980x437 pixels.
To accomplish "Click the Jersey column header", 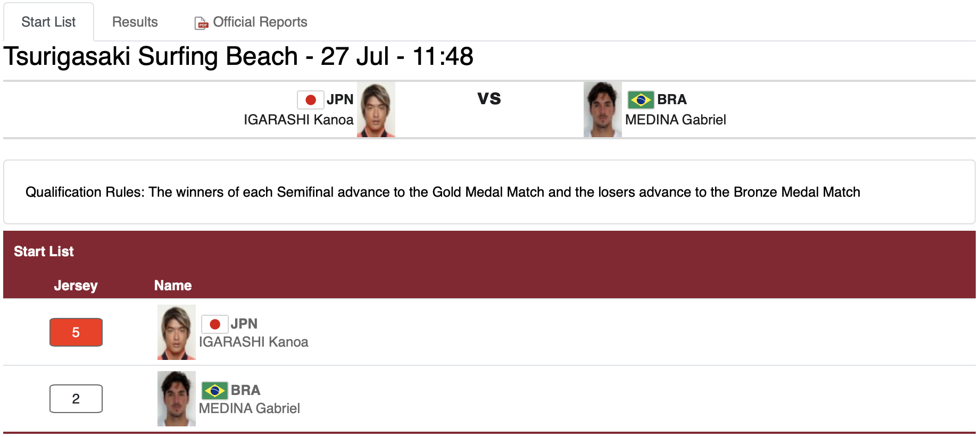I will pos(76,285).
